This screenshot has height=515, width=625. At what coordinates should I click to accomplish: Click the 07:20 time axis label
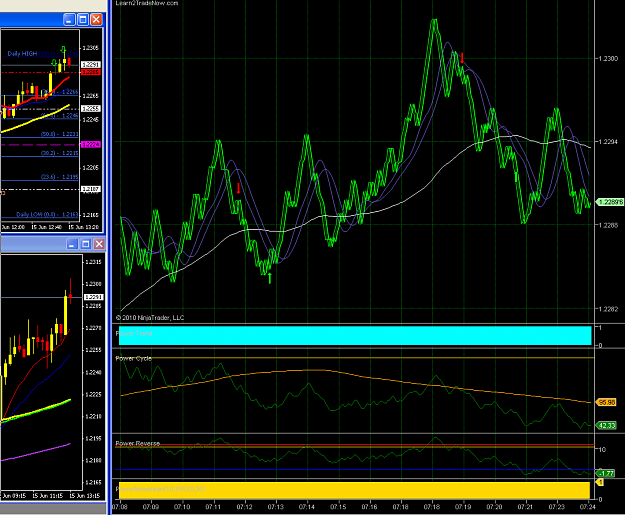[494, 507]
